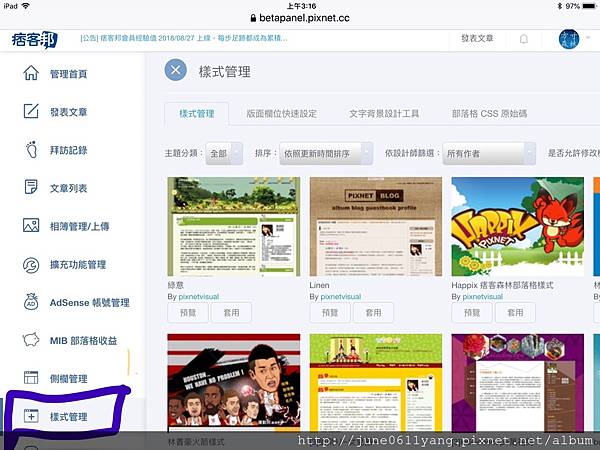Open MIB 部落格收益 in sidebar
600x450 pixels.
tap(83, 341)
